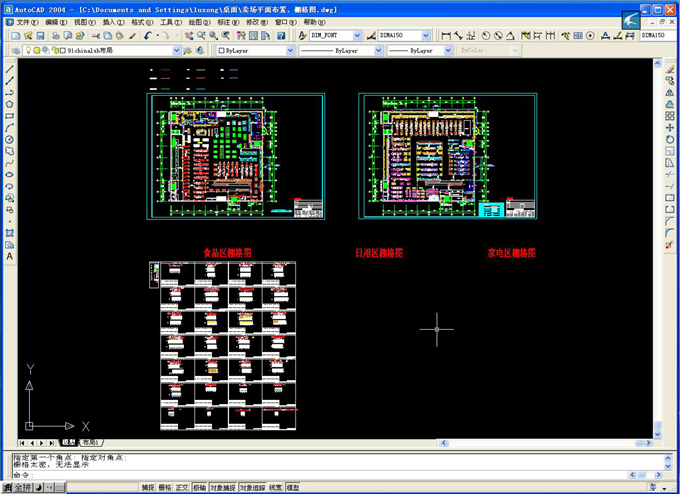
Task: Click the Erase tool in right toolbar
Action: click(670, 68)
